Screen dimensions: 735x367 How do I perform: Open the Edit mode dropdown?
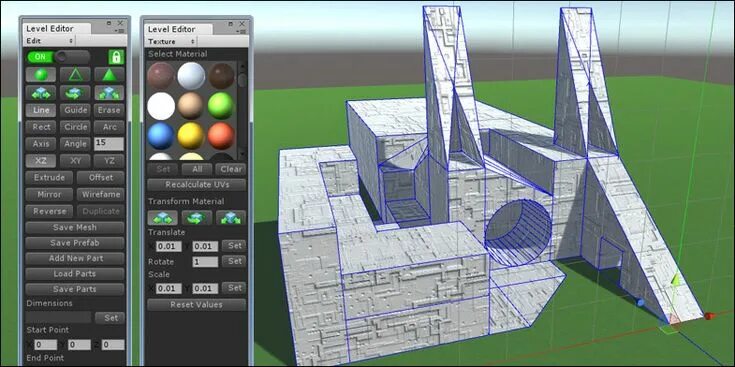pos(49,41)
